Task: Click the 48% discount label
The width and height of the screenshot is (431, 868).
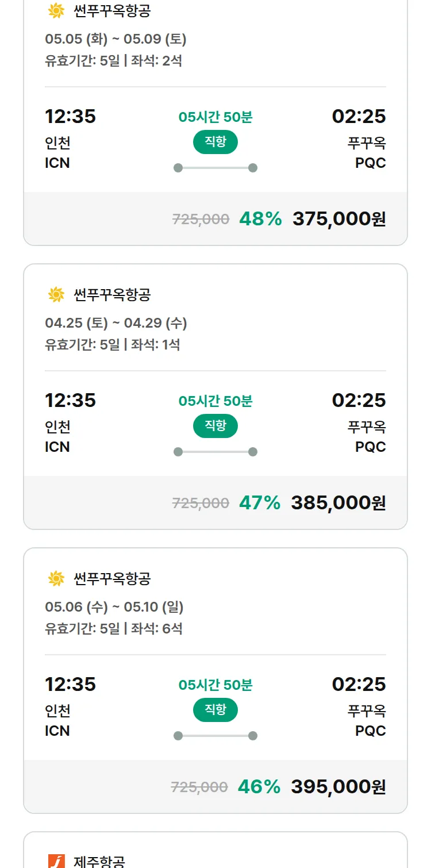Action: (x=260, y=219)
